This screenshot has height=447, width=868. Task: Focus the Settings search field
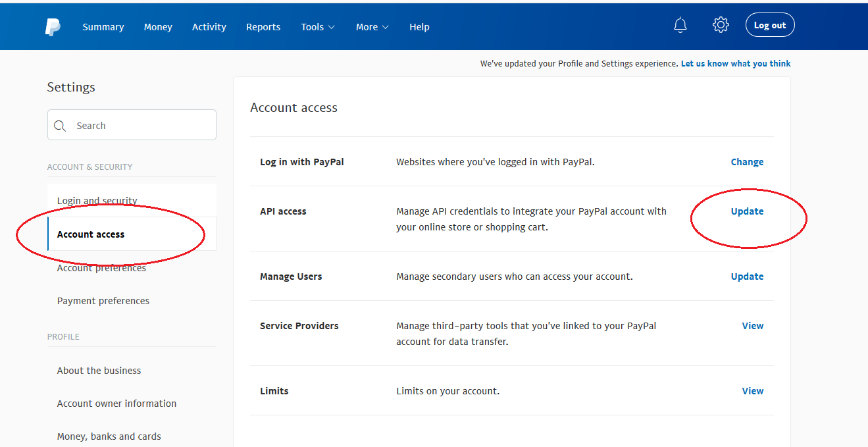132,125
